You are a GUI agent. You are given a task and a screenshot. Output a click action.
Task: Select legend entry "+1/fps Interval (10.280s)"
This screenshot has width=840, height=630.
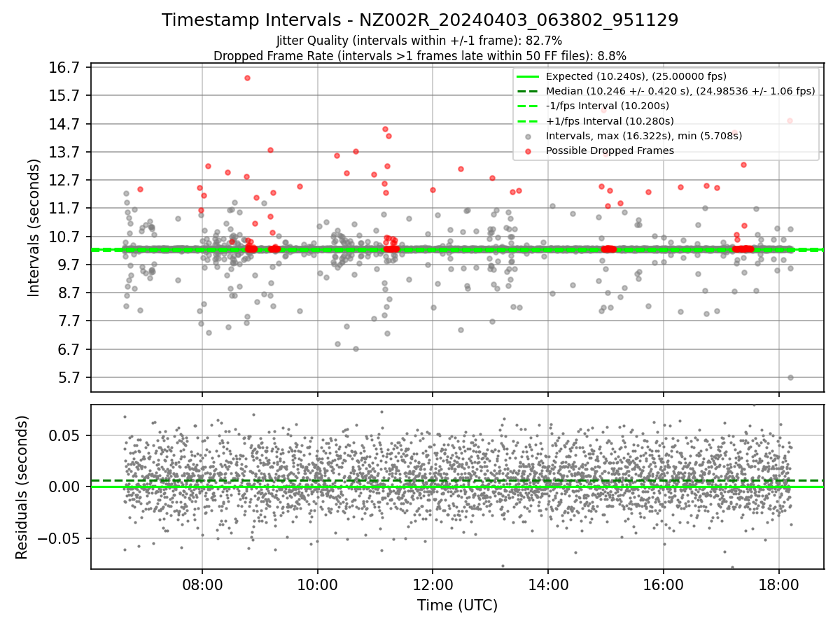click(x=609, y=121)
